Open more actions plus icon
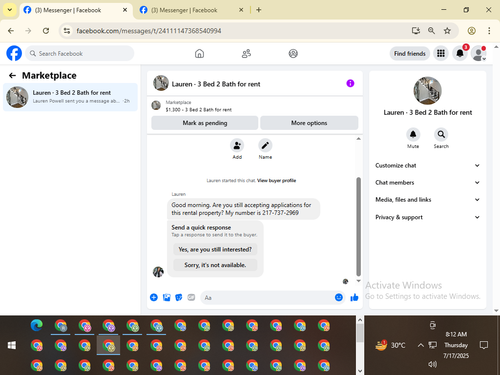Screen dimensions: 500x375 (154, 297)
